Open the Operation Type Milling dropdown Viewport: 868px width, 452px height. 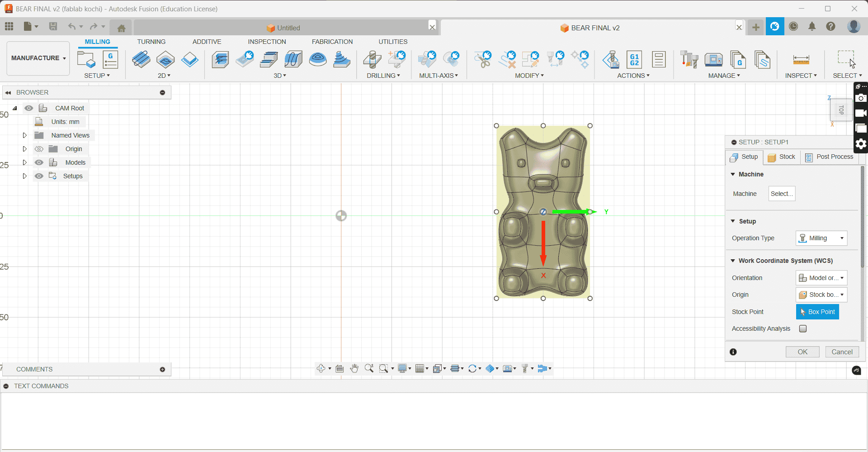pos(821,238)
